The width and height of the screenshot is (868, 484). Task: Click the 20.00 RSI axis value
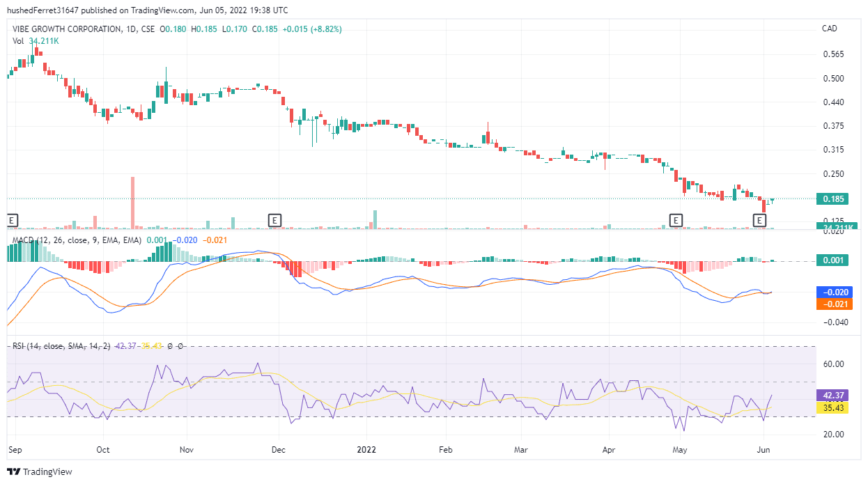833,435
